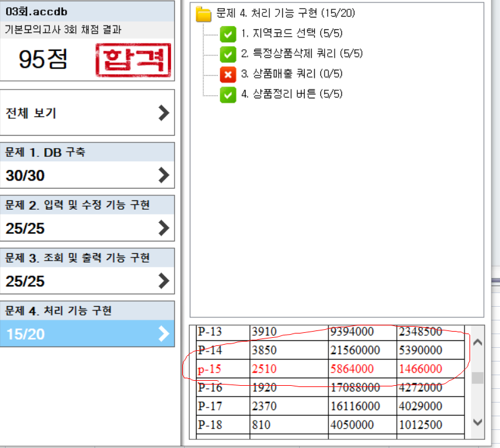Open 문제 2. 입력 및 수정 기능 구현 section
The image size is (500, 448).
click(x=87, y=217)
